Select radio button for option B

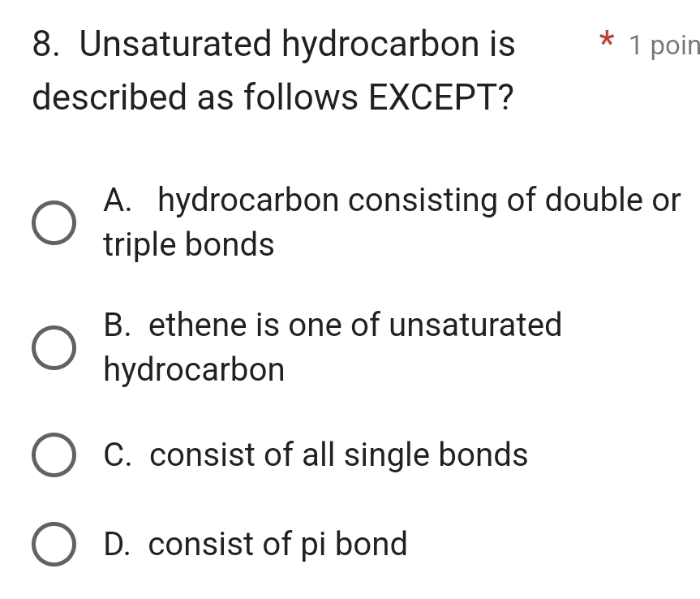click(55, 348)
